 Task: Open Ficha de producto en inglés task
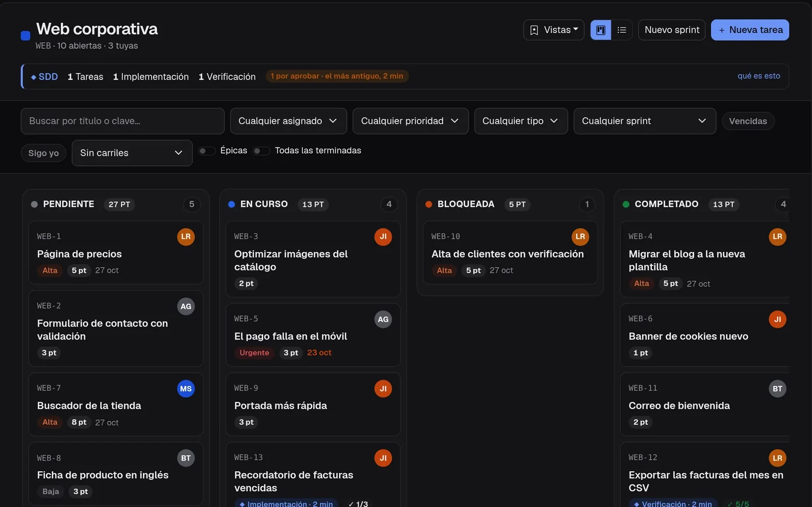(103, 475)
